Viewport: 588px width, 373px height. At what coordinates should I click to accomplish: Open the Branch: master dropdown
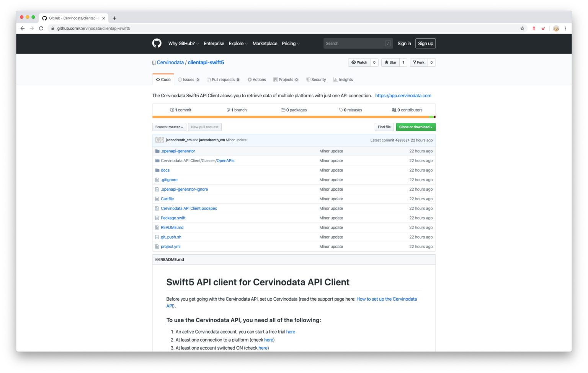[x=169, y=127]
